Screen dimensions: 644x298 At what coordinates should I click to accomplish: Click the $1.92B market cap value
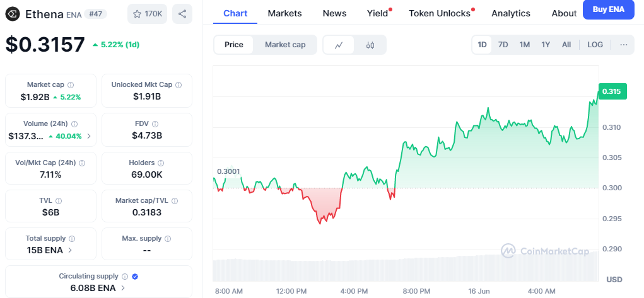[35, 97]
